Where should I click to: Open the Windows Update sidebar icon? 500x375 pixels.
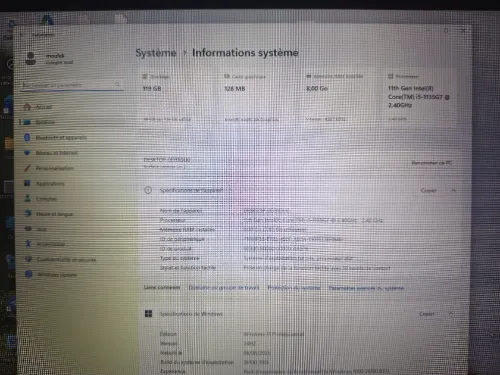coord(29,274)
